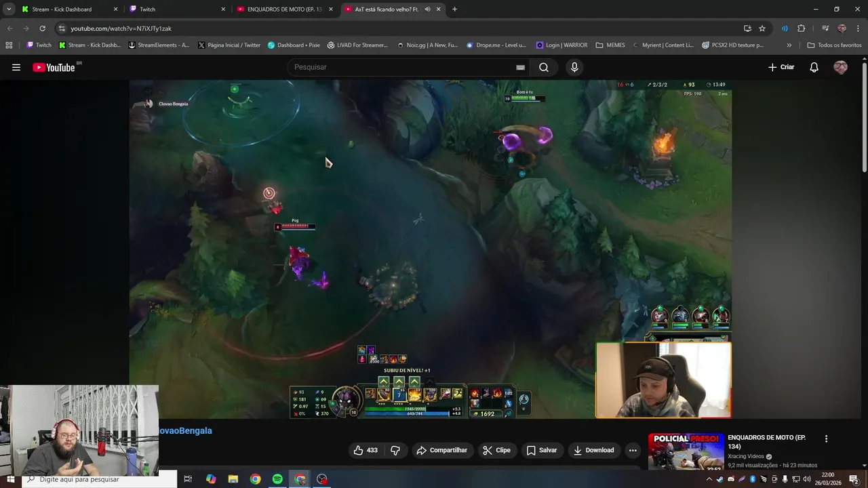Open options menu for ENQUADROS DE MOTO suggestion
The width and height of the screenshot is (868, 488).
point(826,439)
